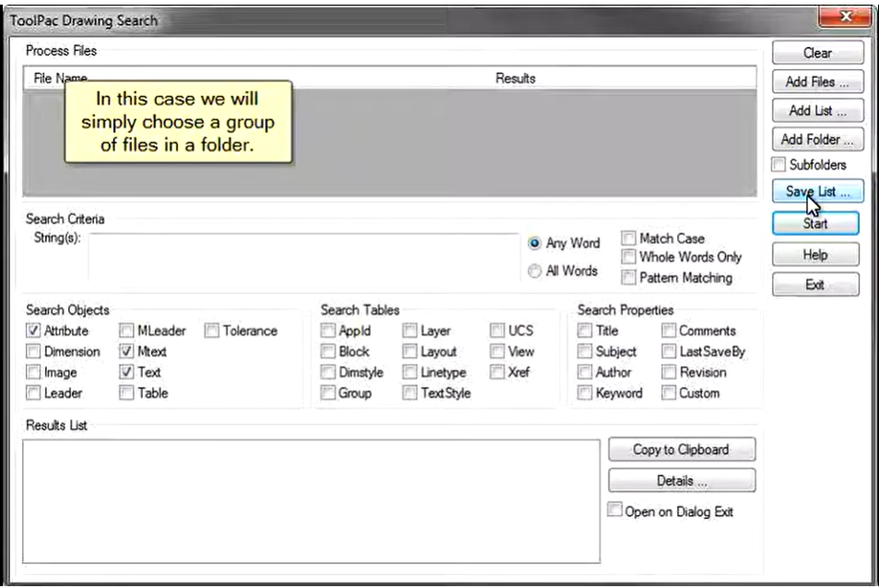
Task: Enable the UCS table checkbox
Action: pos(497,330)
